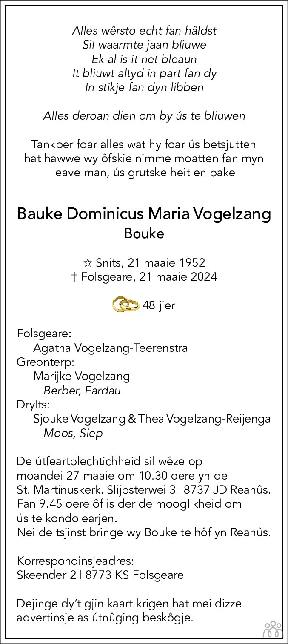Click the poem's first line Alles wêrsto
Image resolution: width=288 pixels, height=644 pixels.
145,31
